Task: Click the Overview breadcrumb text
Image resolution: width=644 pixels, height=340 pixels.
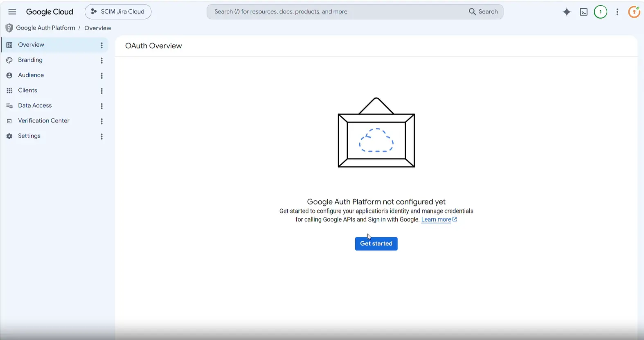Action: [98, 28]
